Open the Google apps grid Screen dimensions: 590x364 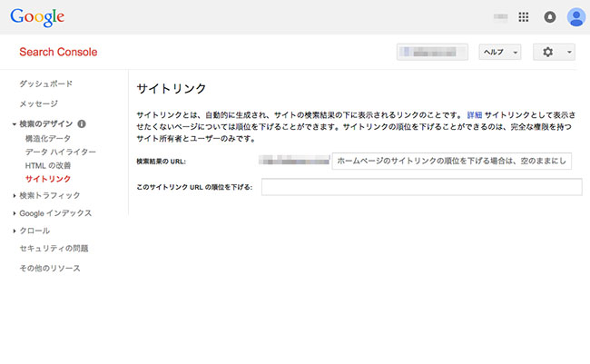point(524,17)
